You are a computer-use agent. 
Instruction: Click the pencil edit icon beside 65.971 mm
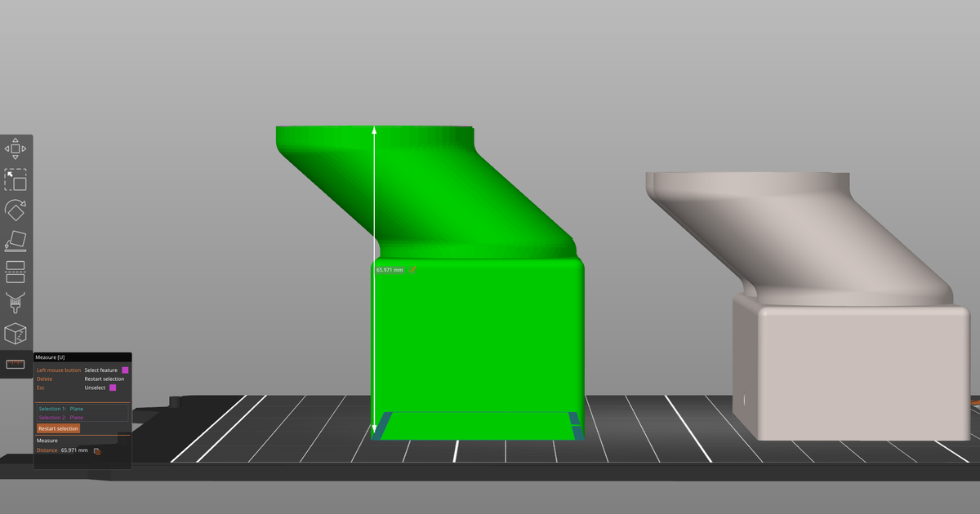coord(413,269)
